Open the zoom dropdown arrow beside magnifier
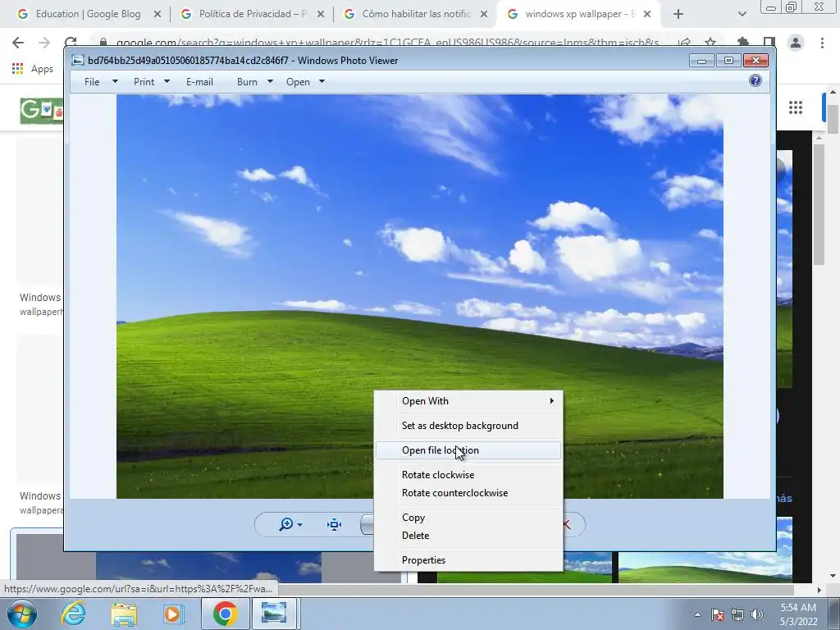840x630 pixels. (x=300, y=524)
